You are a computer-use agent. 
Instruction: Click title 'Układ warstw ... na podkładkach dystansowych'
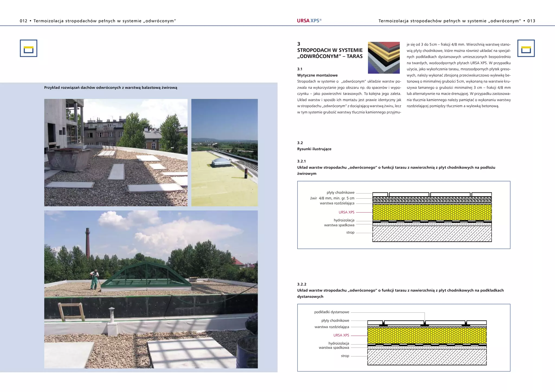pyautogui.click(x=400, y=293)
